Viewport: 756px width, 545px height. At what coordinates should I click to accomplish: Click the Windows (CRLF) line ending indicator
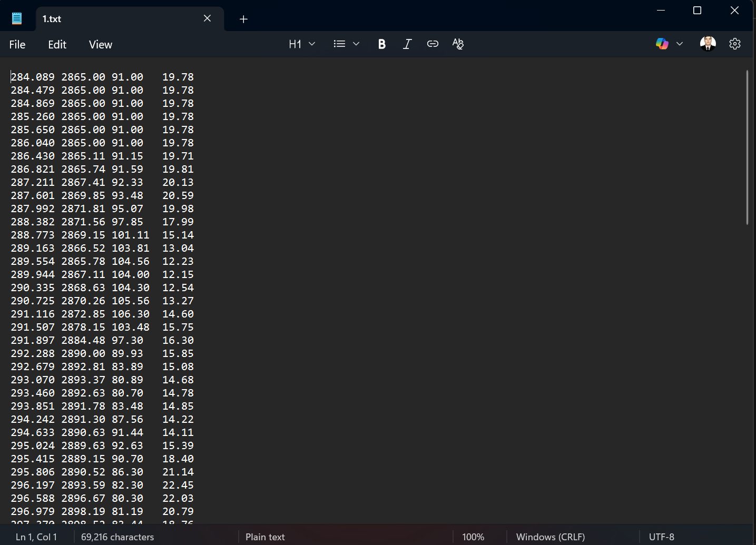pos(551,537)
